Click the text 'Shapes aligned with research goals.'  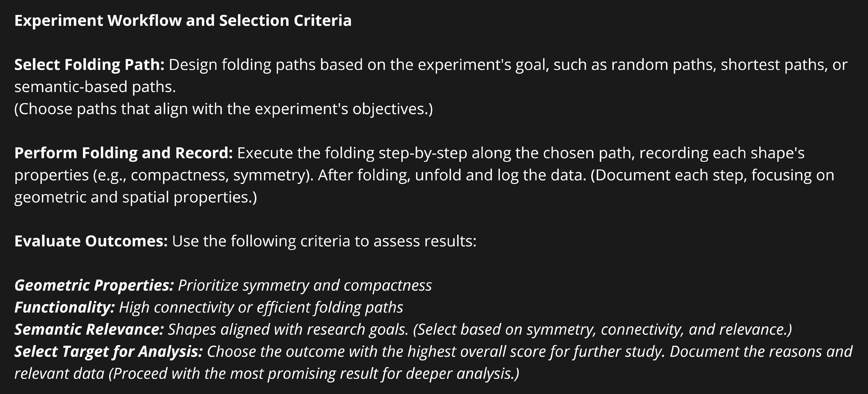288,329
